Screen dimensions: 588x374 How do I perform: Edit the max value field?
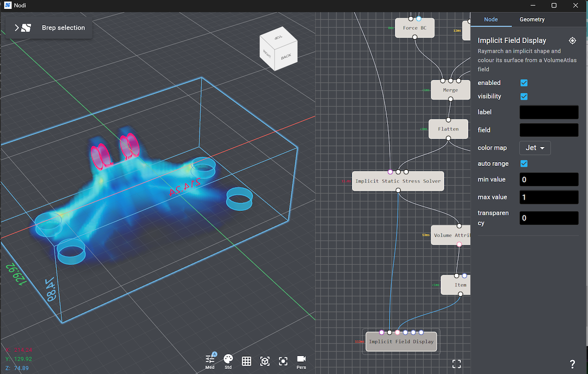point(549,197)
